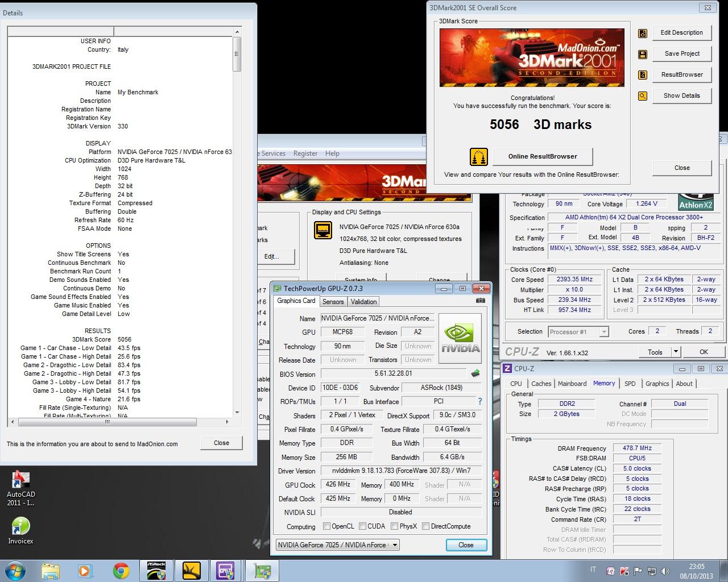Click the Save Project floppy disk icon
Screen dimensions: 728x582
coord(642,54)
